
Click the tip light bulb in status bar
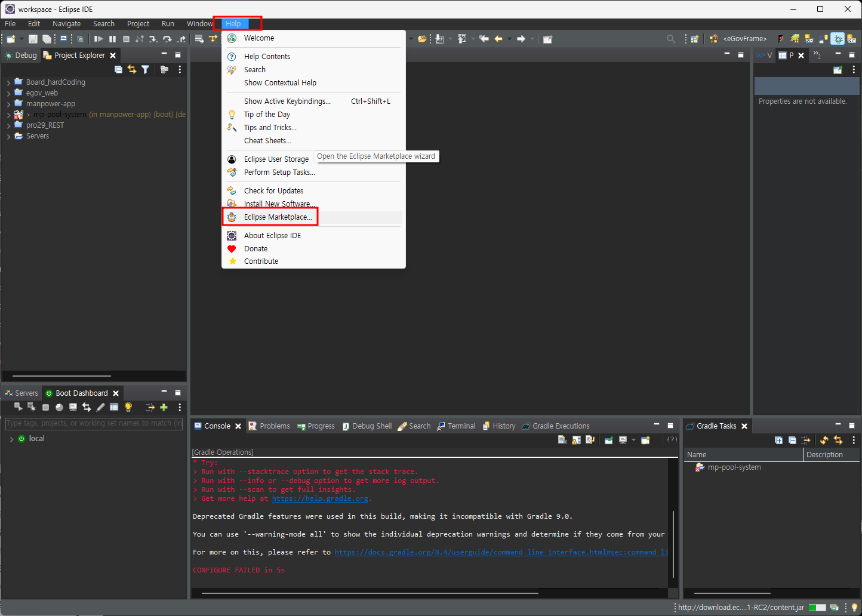tap(854, 608)
